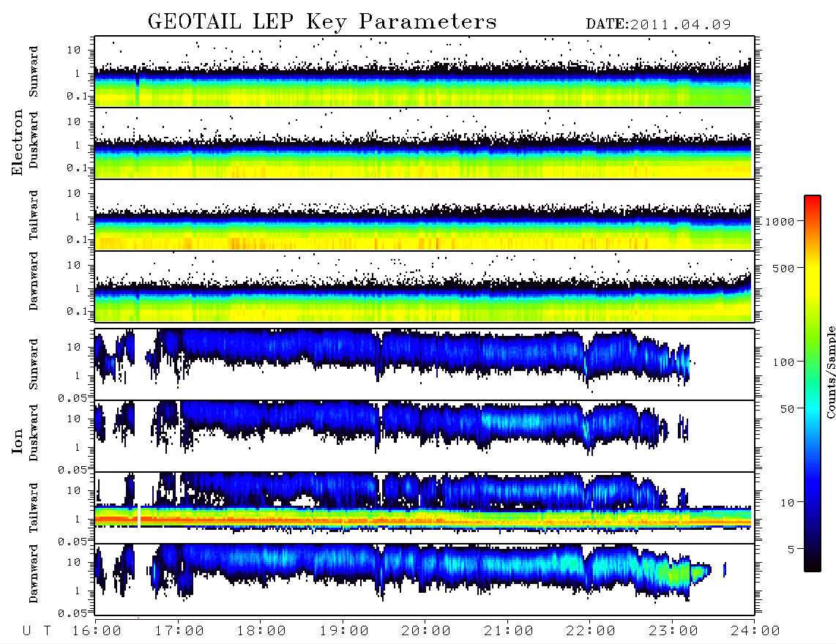Click the Electron Duskward axis label
The image size is (836, 644).
34,141
